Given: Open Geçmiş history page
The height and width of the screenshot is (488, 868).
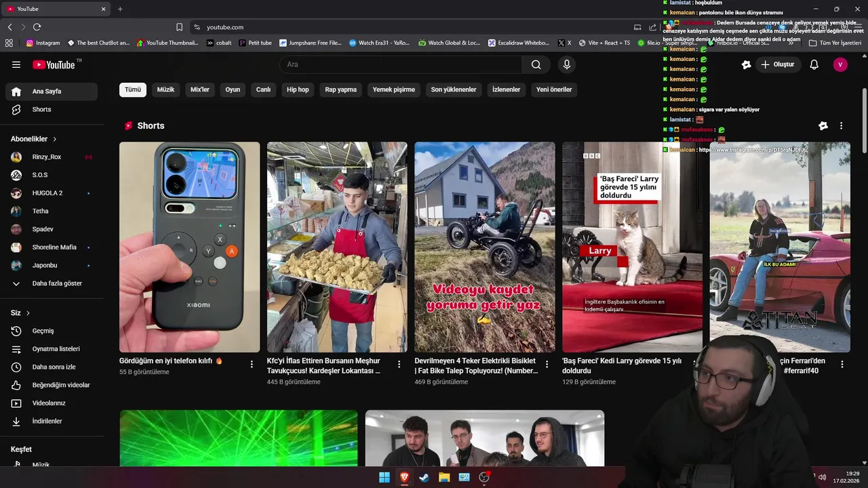Looking at the screenshot, I should [x=52, y=331].
